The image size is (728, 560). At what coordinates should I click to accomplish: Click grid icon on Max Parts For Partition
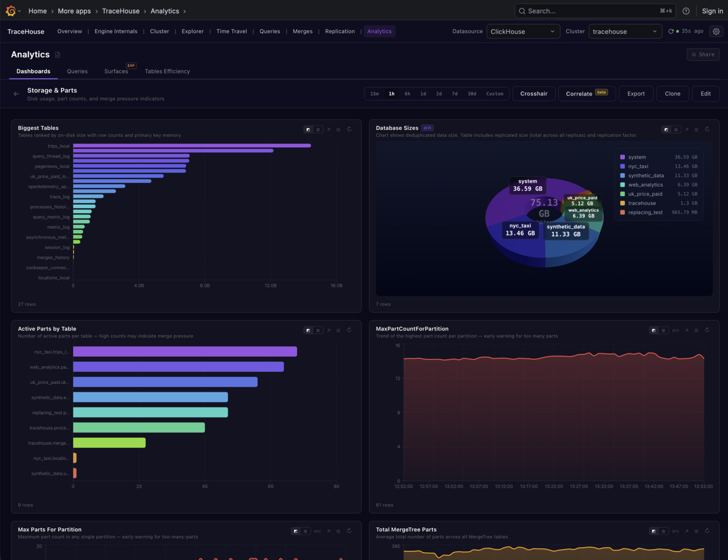click(339, 531)
